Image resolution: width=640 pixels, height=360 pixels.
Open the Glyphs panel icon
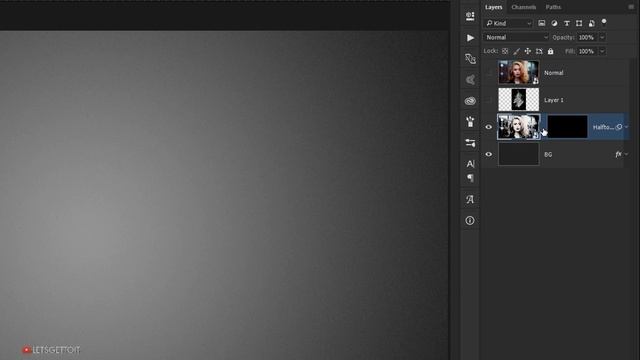coord(470,199)
